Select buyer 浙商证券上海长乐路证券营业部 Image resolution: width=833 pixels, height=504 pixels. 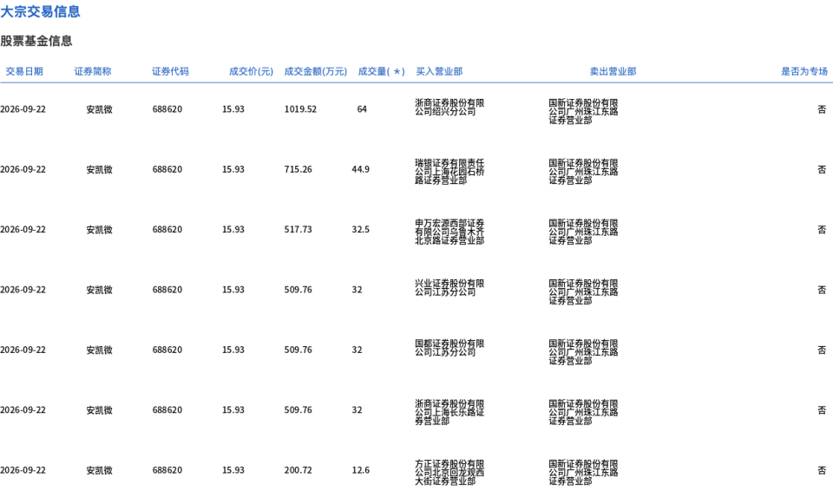coord(449,412)
